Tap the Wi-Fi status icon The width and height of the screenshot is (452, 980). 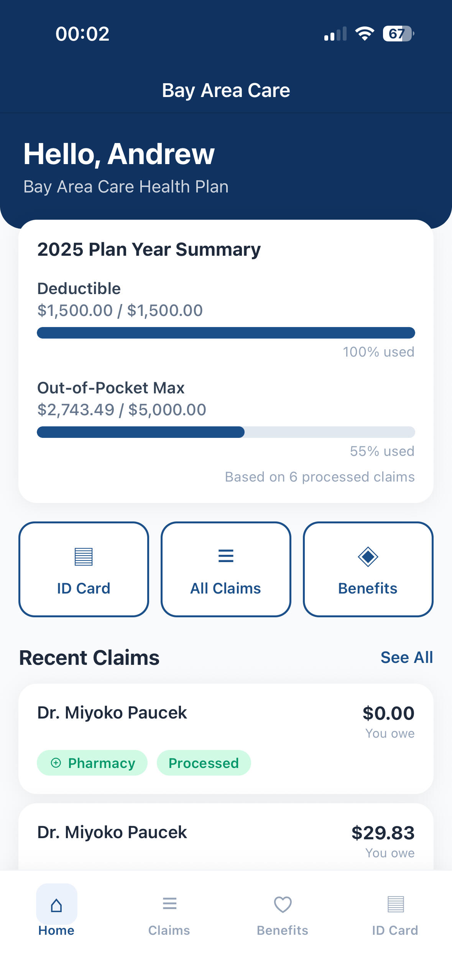tap(365, 34)
